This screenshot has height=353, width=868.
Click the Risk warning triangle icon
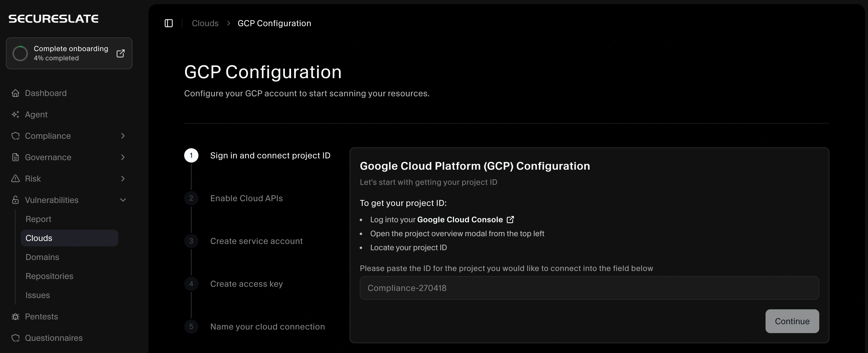point(15,179)
